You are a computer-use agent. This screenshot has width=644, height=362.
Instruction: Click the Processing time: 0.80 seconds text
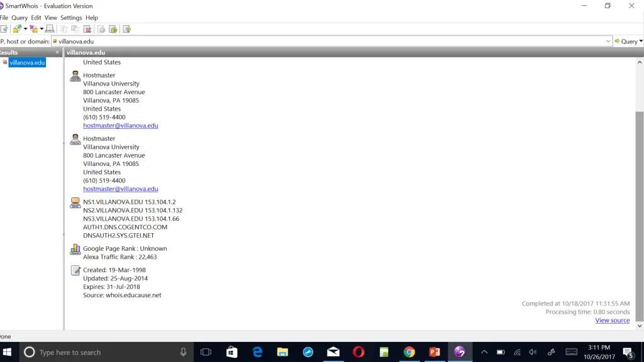[x=588, y=312]
